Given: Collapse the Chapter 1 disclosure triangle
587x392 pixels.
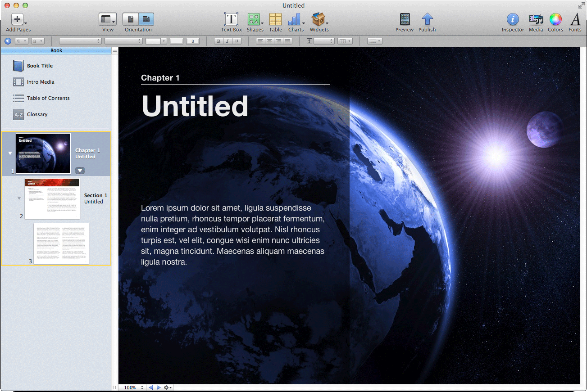Looking at the screenshot, I should click(10, 153).
